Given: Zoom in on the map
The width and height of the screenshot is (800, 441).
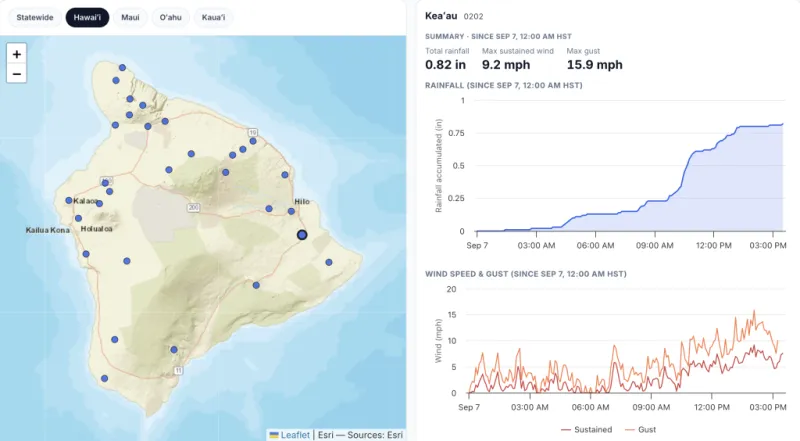Looking at the screenshot, I should [16, 54].
